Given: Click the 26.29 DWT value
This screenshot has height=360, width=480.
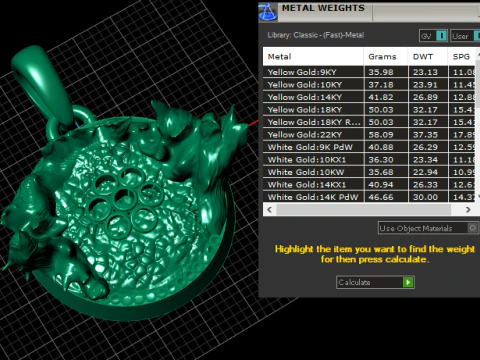Looking at the screenshot, I should (425, 147).
